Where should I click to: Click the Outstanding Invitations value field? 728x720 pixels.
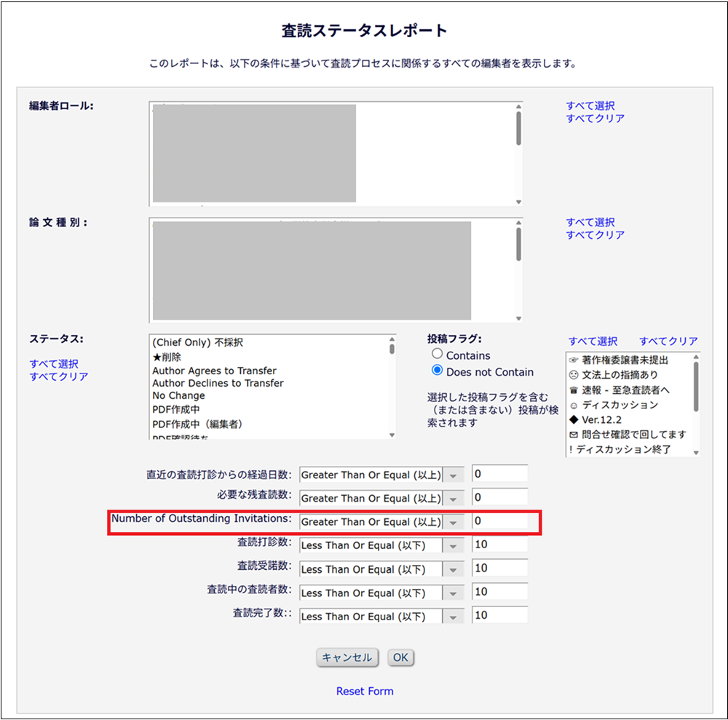(x=500, y=521)
